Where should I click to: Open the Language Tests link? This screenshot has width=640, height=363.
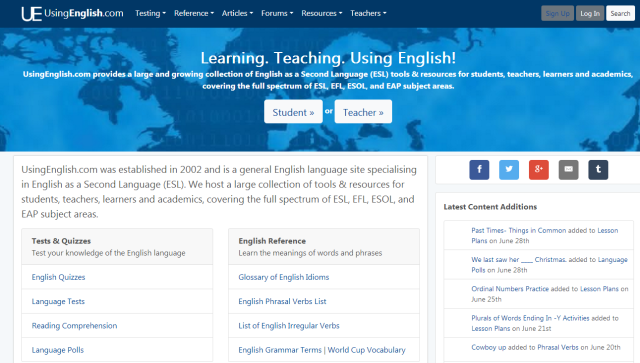[58, 301]
